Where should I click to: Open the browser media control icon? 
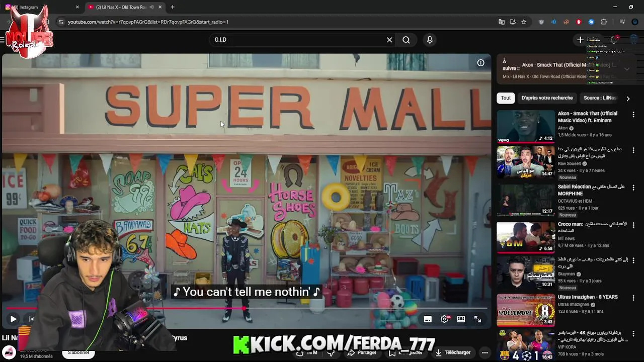[622, 22]
